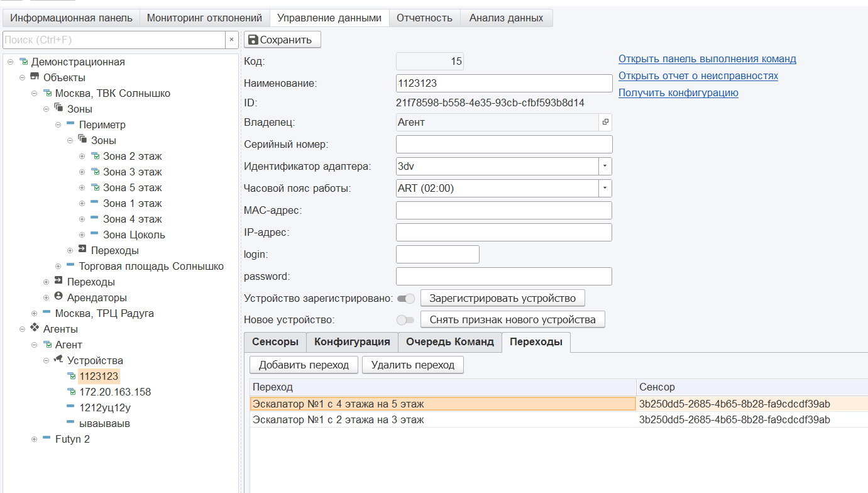This screenshot has width=868, height=493.
Task: Click the Москва, ТВК Солнышко object icon
Action: (47, 93)
